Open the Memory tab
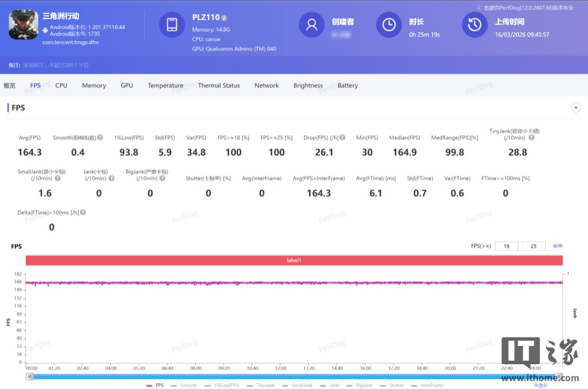This screenshot has height=389, width=588. click(94, 85)
